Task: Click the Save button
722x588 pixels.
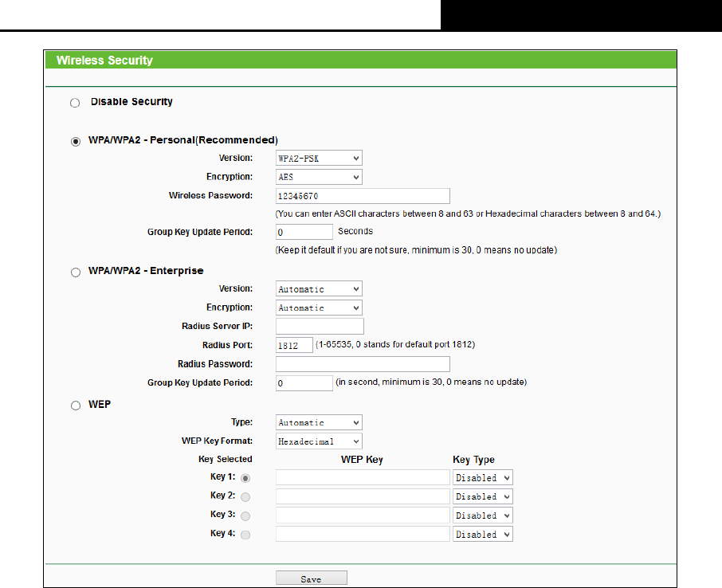Action: (x=311, y=578)
